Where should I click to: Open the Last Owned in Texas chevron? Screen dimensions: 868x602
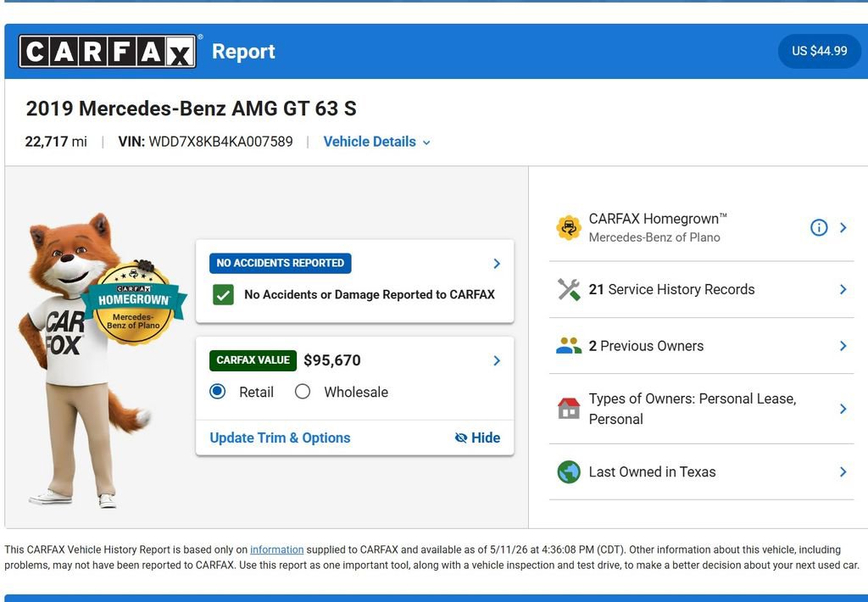pyautogui.click(x=843, y=472)
